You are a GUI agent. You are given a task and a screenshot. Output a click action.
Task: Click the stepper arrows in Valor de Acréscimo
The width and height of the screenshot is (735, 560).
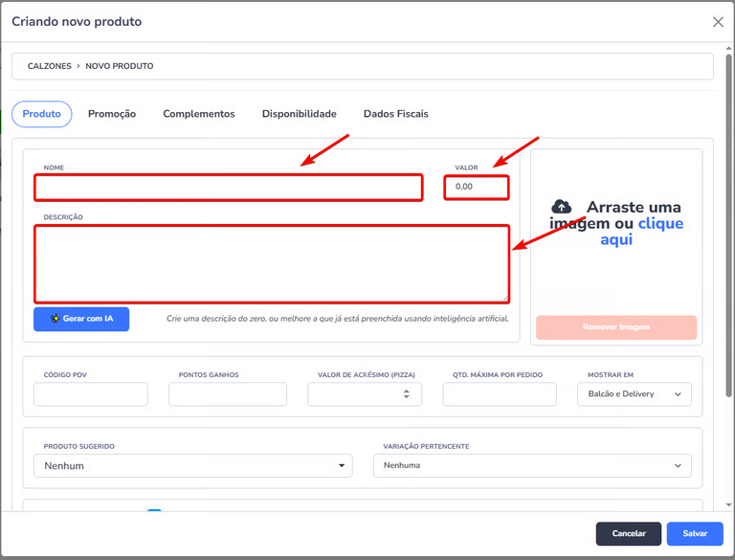tap(407, 393)
